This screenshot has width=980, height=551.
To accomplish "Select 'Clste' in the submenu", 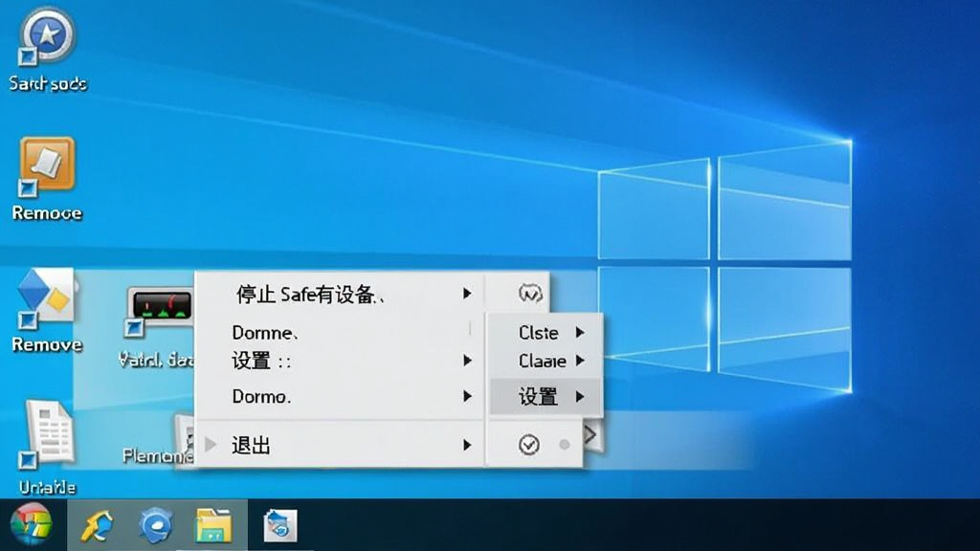I will (x=545, y=332).
